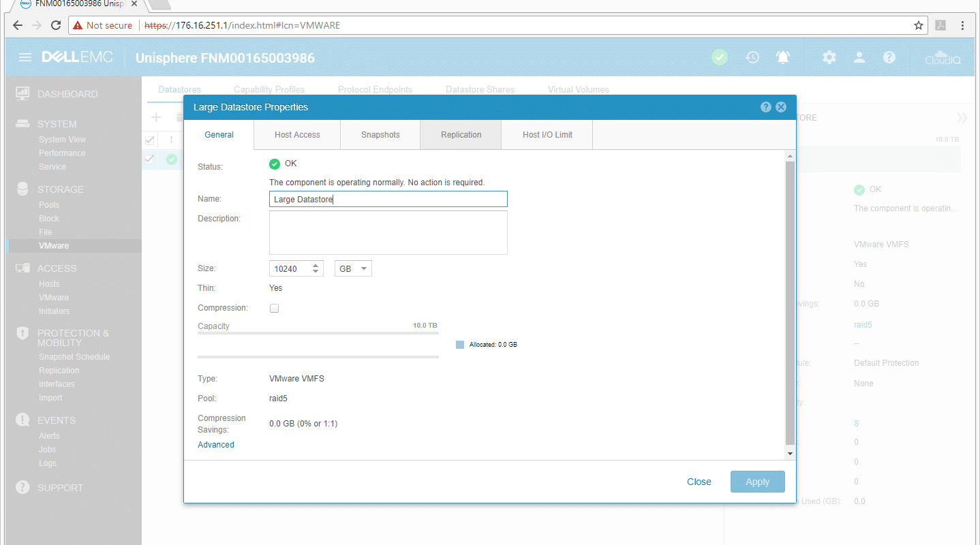Click the dialog scrollbar down arrow

790,454
